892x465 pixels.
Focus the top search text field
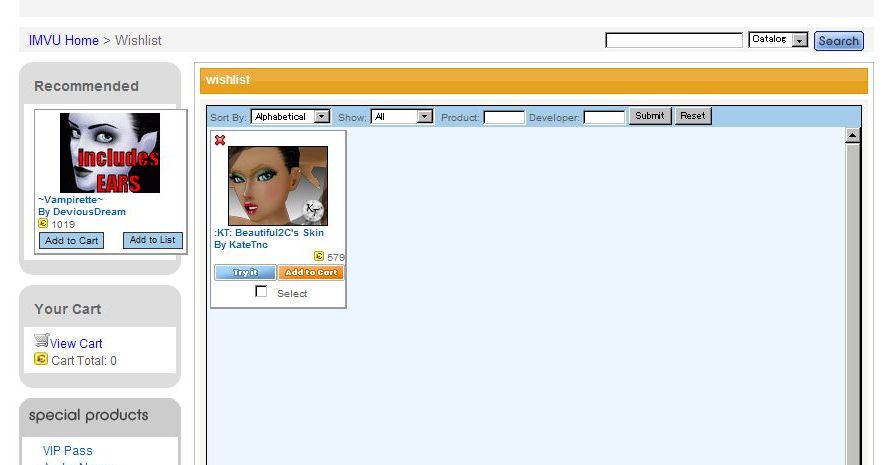pyautogui.click(x=674, y=40)
